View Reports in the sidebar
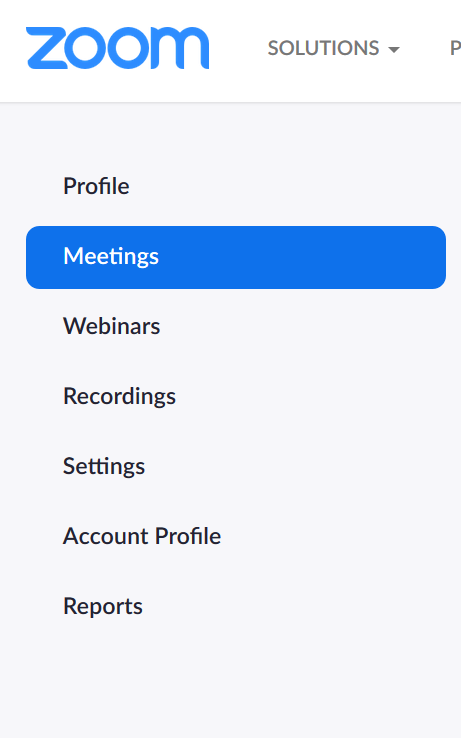 (x=103, y=606)
